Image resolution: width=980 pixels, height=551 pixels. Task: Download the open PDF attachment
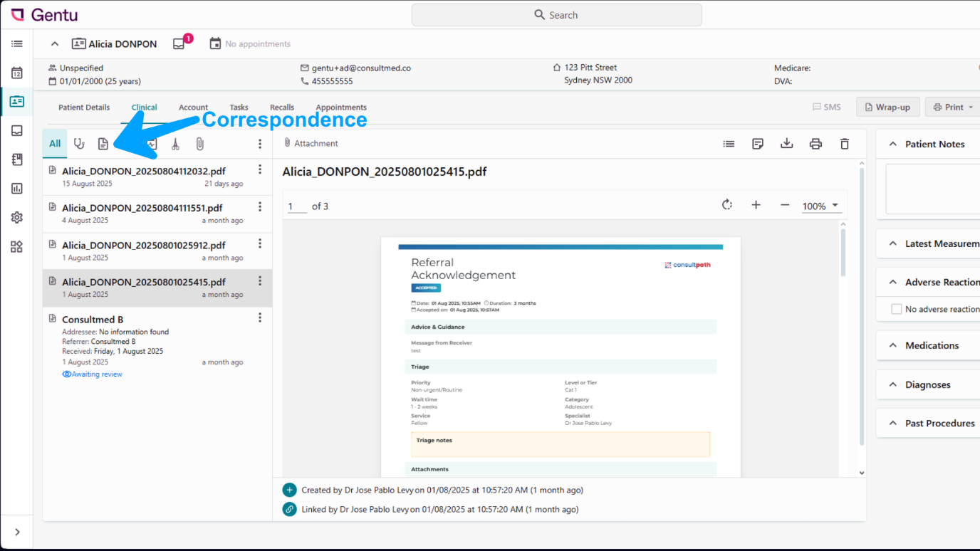coord(786,144)
